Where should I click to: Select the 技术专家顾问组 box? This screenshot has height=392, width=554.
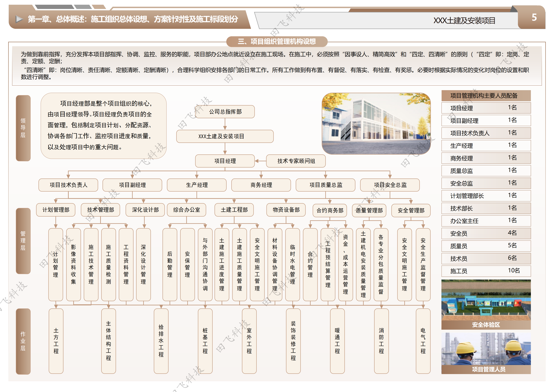[296, 161]
